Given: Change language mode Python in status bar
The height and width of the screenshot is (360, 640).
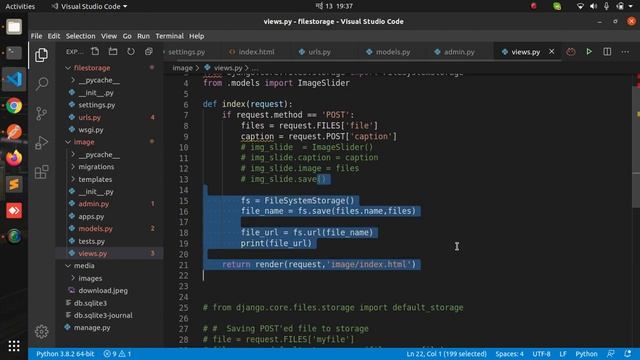Looking at the screenshot, I should tap(586, 354).
